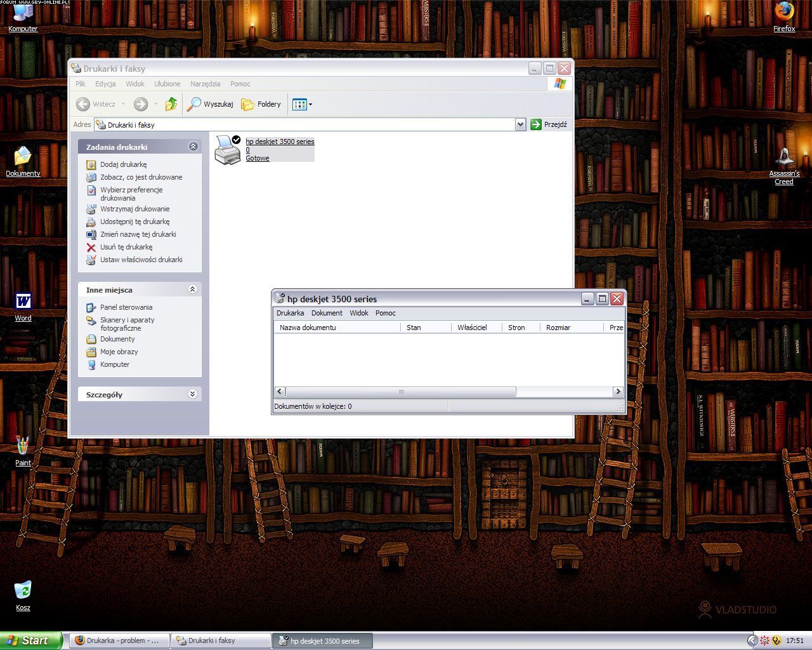
Task: Click Wstrzymaj drukowanie
Action: (x=134, y=209)
